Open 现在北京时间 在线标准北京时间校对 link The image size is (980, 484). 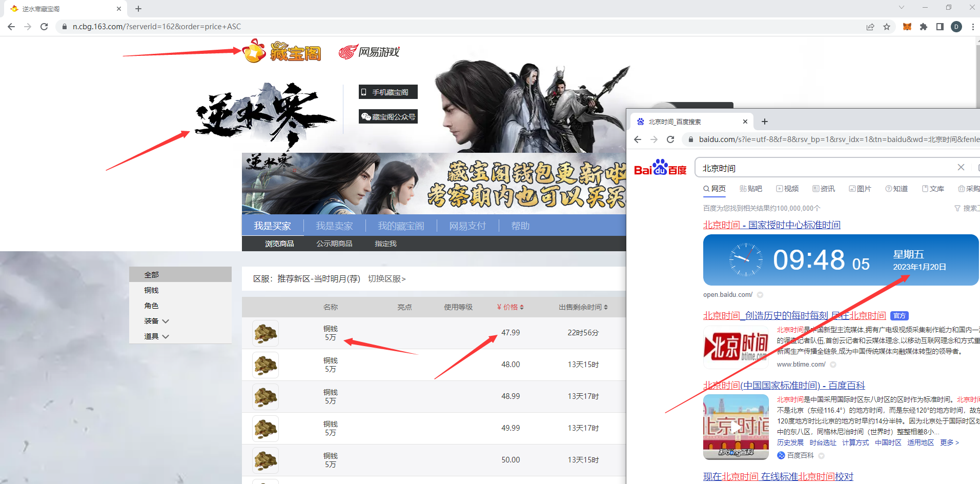tap(778, 477)
